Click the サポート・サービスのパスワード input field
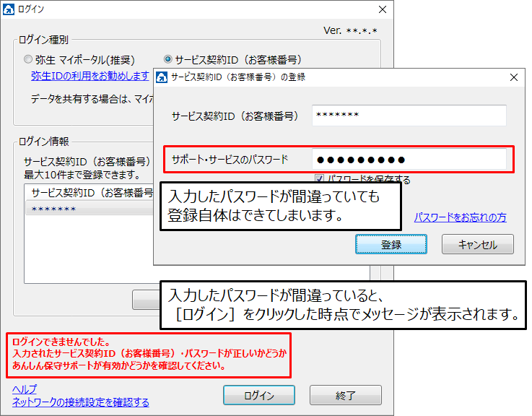The height and width of the screenshot is (416, 532). point(409,160)
